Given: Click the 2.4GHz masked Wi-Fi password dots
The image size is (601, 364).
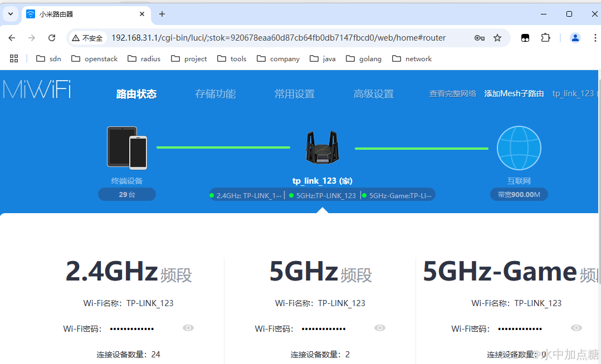Looking at the screenshot, I should coord(132,329).
